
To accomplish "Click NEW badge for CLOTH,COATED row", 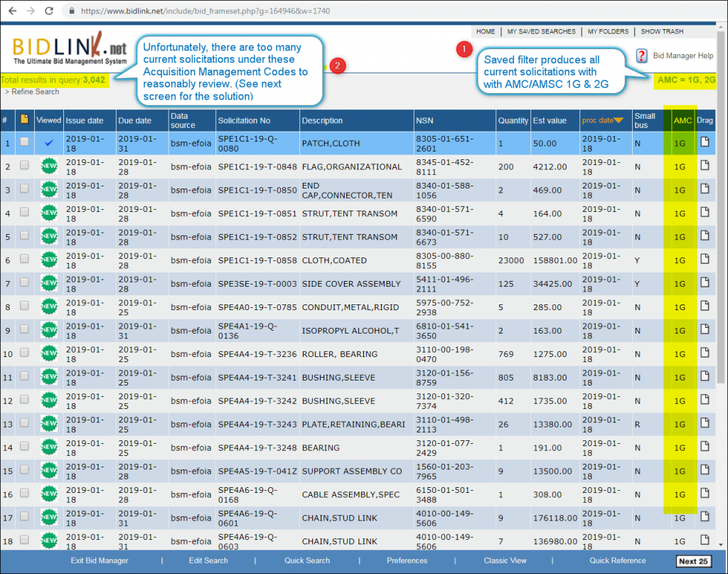I will click(49, 260).
